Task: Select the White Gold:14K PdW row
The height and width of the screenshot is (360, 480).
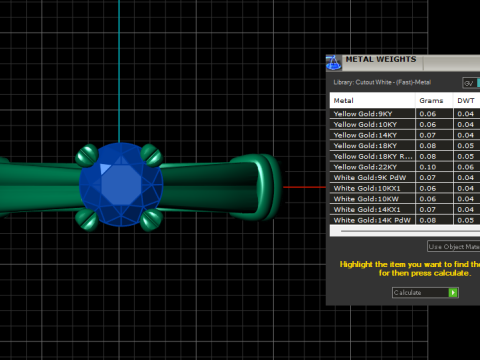Action: pyautogui.click(x=405, y=220)
